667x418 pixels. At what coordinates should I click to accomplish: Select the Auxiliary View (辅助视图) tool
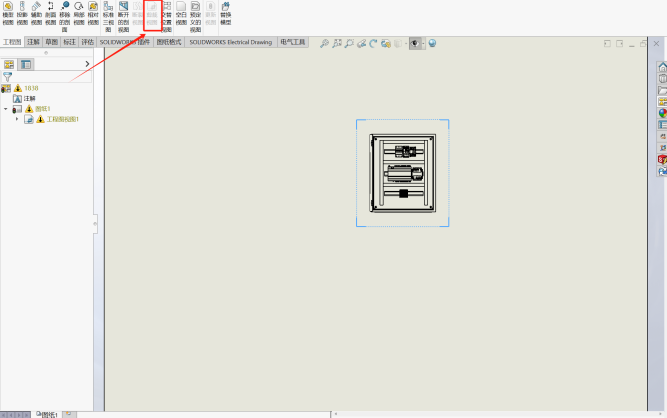[x=36, y=13]
